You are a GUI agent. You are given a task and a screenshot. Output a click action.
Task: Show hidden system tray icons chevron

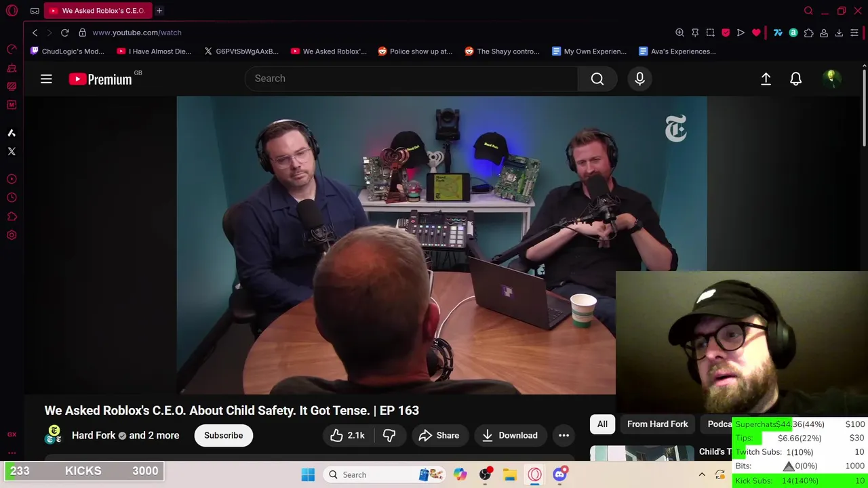(702, 475)
